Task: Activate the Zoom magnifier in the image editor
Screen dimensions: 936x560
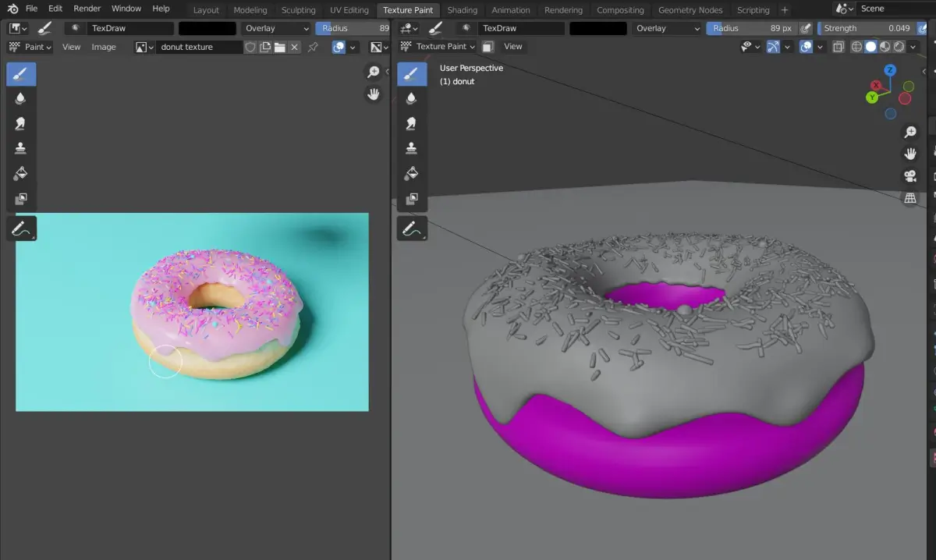Action: click(374, 71)
